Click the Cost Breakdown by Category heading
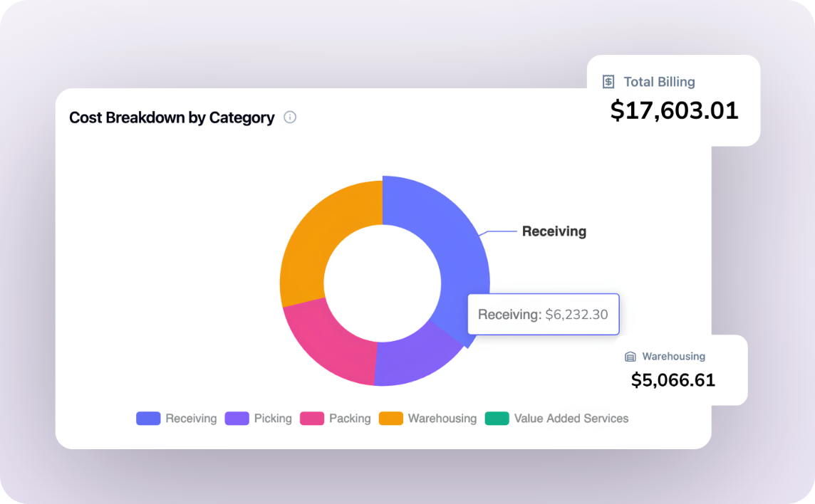Screen dimensions: 815x504 [172, 118]
